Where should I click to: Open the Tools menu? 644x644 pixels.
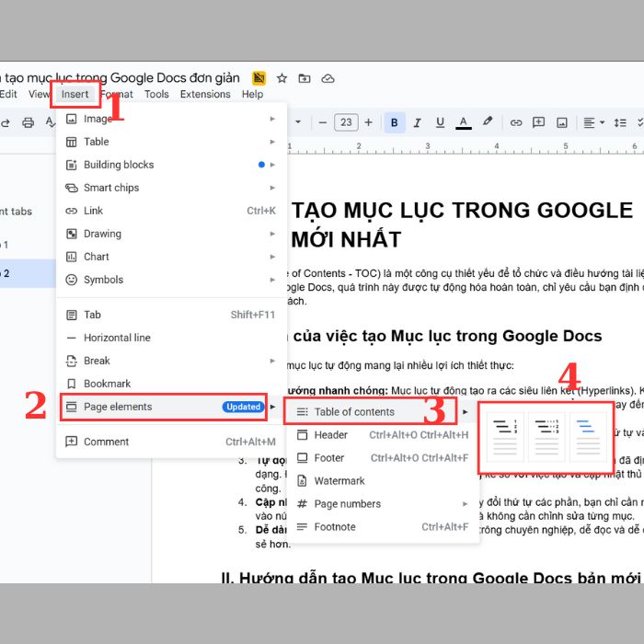pyautogui.click(x=156, y=94)
